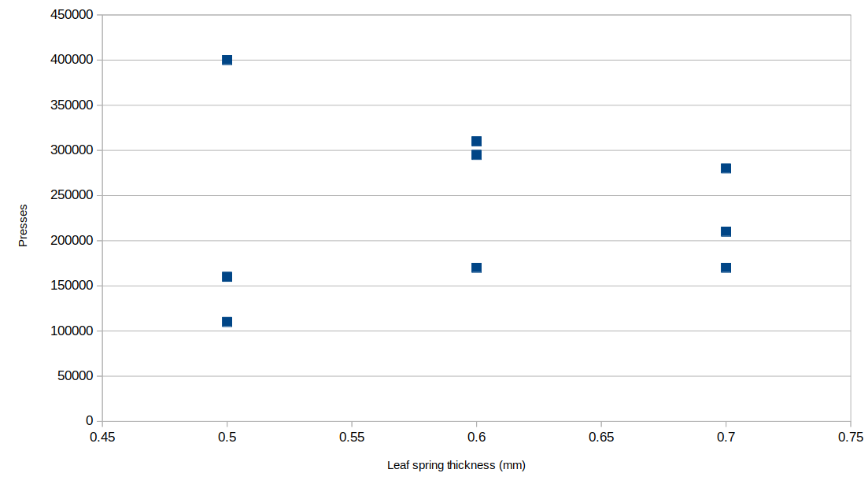Click the 0.75 x-axis label
The image size is (868, 484).
[850, 436]
